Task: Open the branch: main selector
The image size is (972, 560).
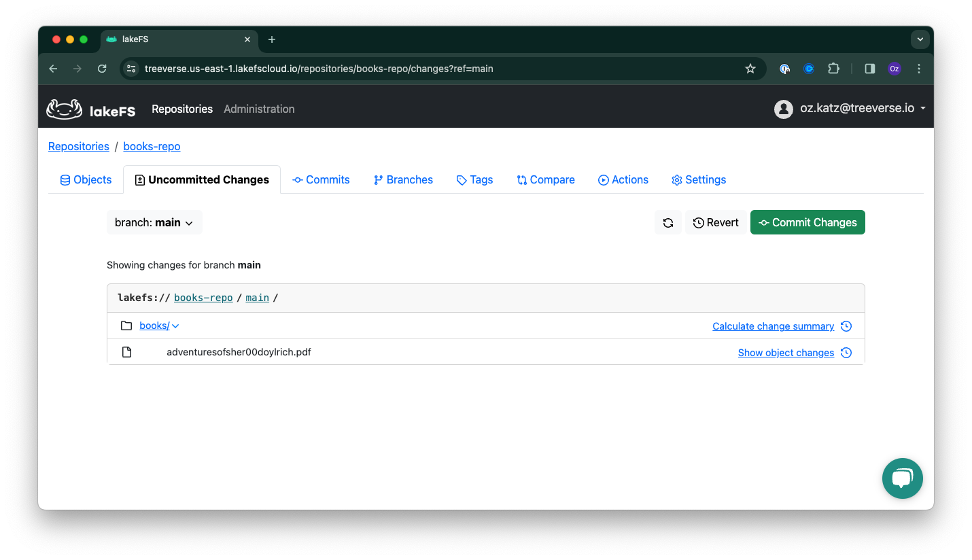Action: [154, 222]
